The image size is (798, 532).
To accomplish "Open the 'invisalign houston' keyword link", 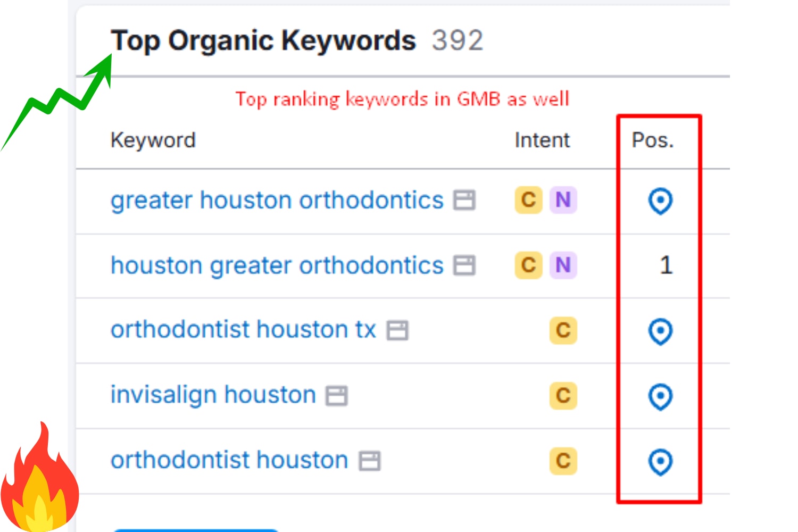I will [x=213, y=395].
